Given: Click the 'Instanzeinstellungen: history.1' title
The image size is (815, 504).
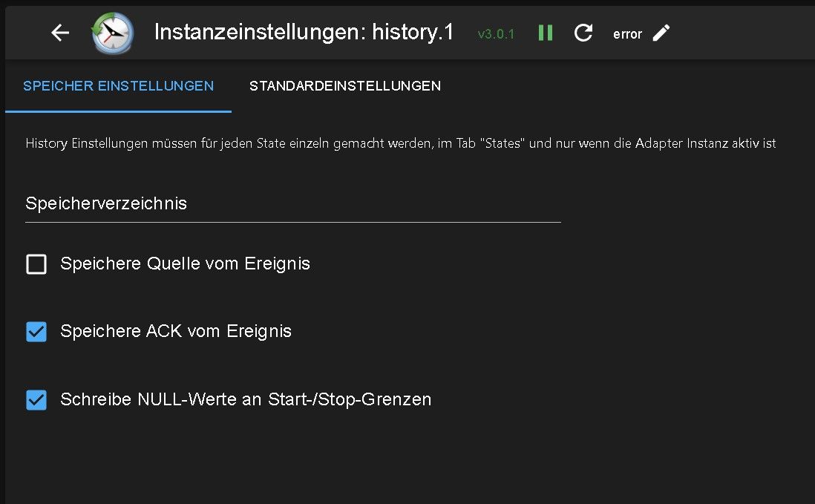Looking at the screenshot, I should [304, 33].
